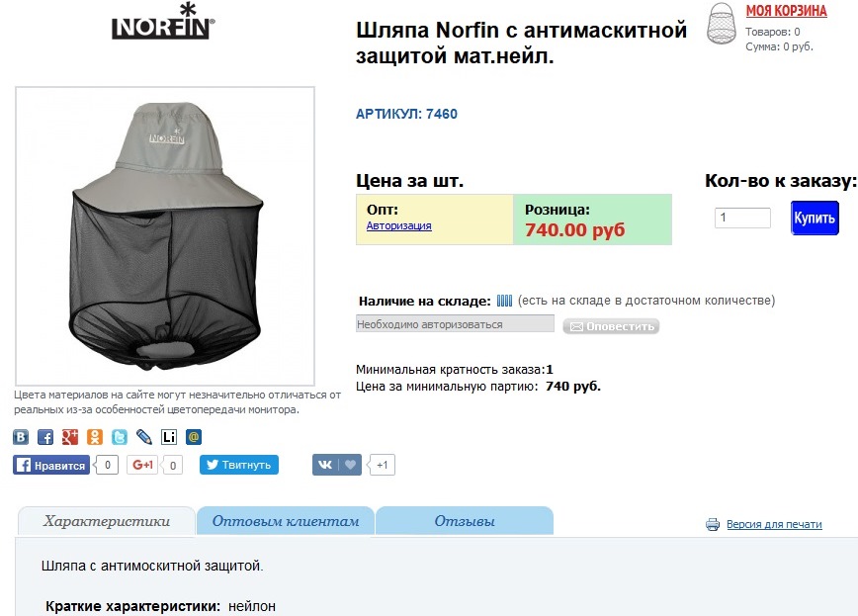Share via the small Facebook icon
858x616 pixels.
coord(45,437)
